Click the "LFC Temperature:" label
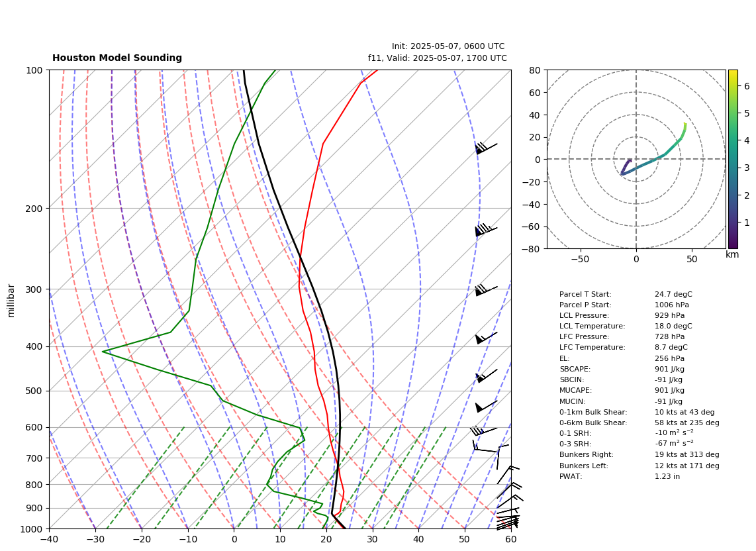Viewport: 756px width, 551px height. [592, 348]
